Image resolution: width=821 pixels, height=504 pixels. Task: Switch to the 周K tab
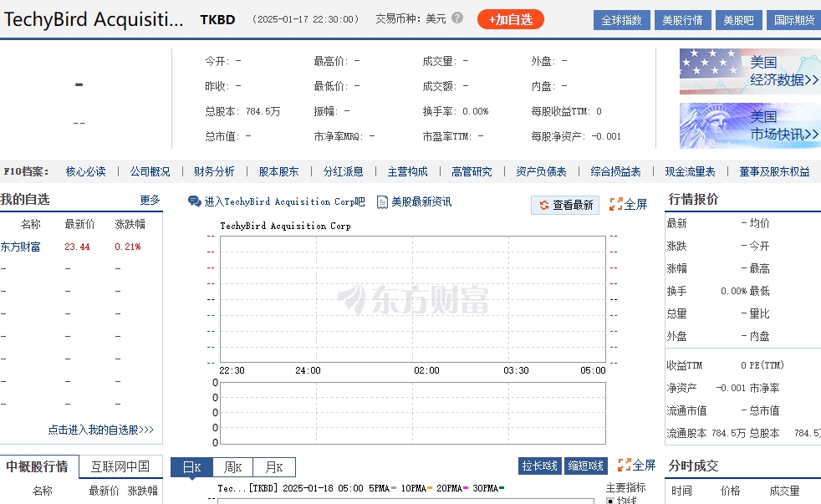click(232, 467)
